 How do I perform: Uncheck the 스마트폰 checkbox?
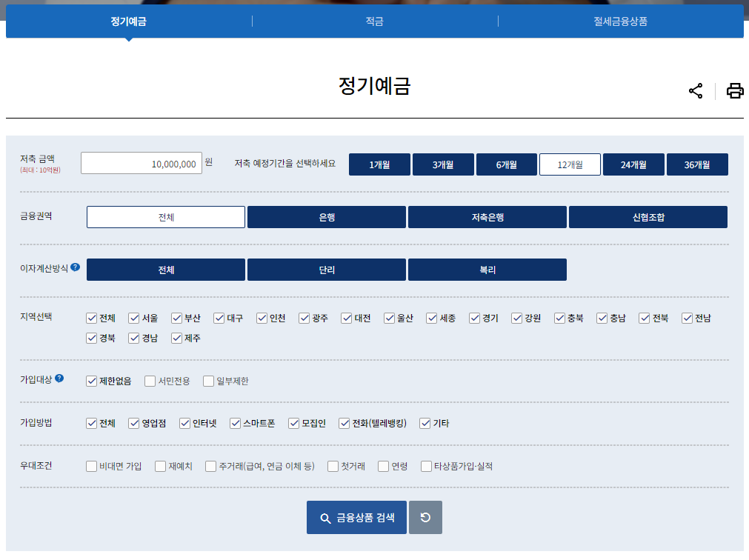click(235, 424)
